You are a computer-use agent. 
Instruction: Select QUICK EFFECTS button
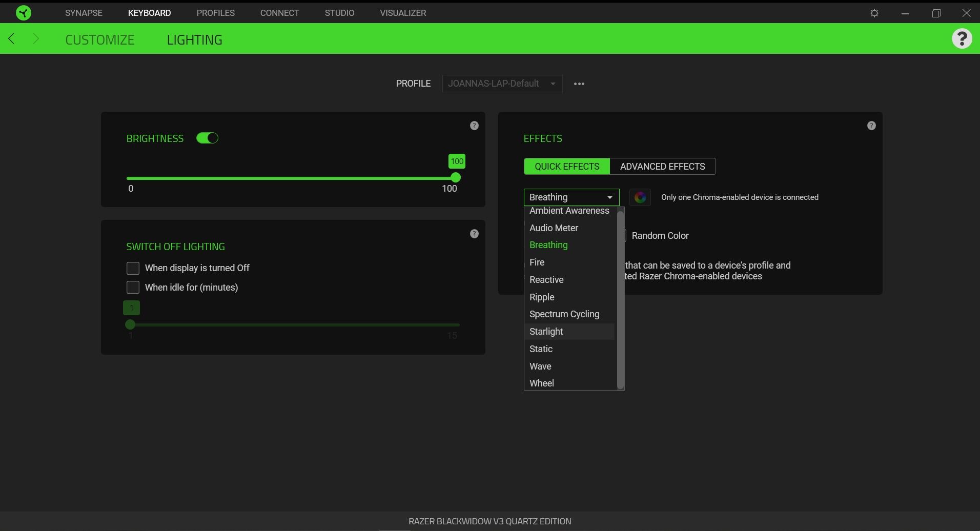pyautogui.click(x=567, y=167)
